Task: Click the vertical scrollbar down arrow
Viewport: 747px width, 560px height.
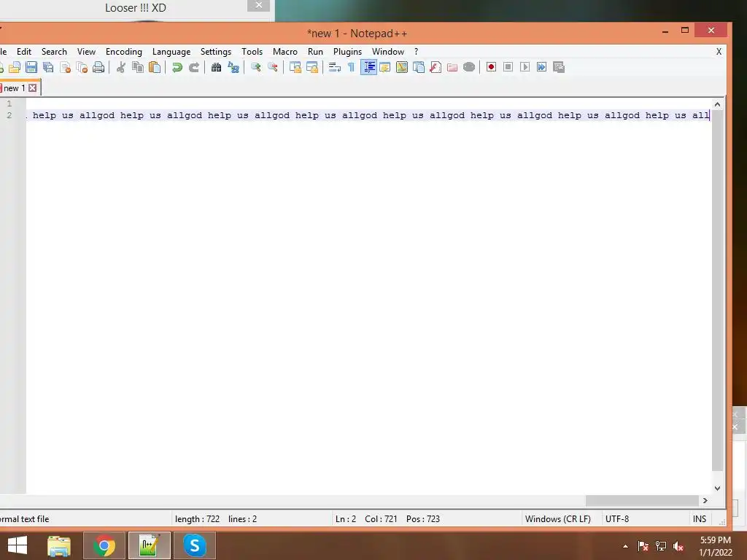Action: click(718, 488)
